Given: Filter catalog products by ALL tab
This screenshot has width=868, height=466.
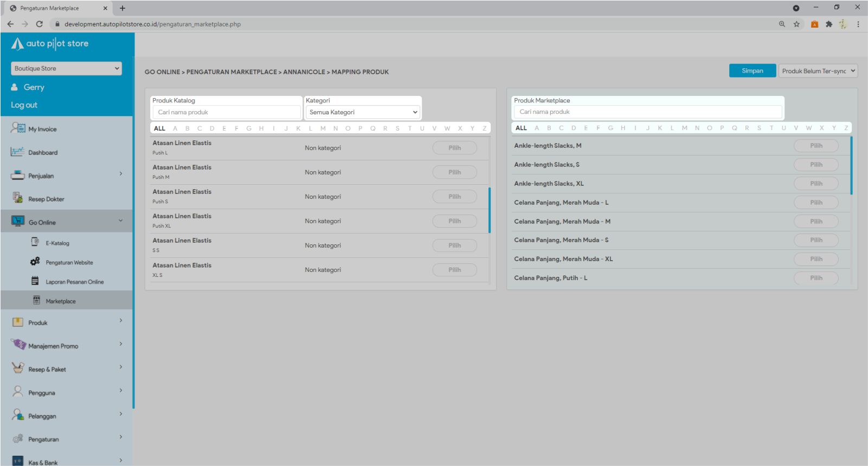Looking at the screenshot, I should click(159, 128).
